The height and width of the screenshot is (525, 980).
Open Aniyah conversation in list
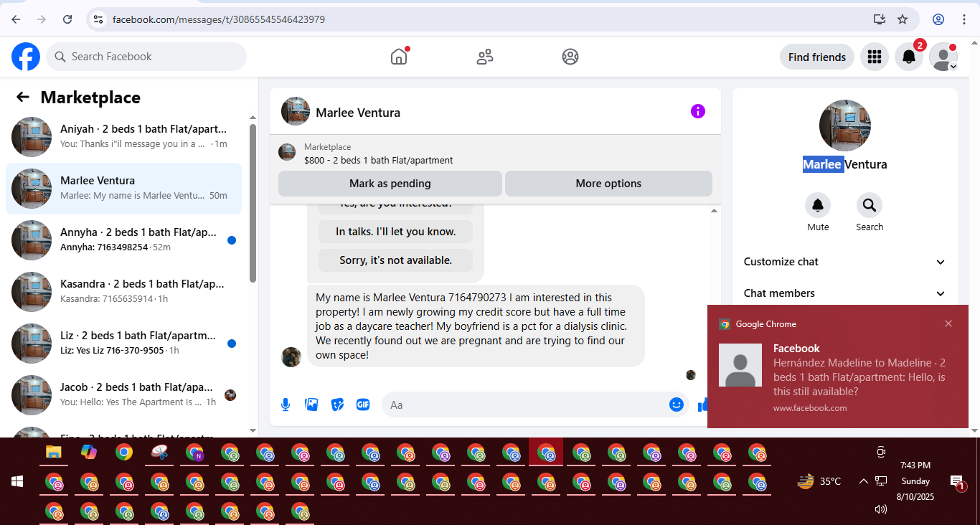pyautogui.click(x=123, y=137)
